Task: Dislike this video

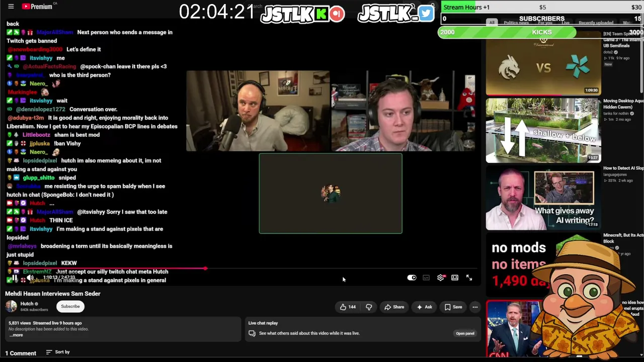Action: click(369, 307)
